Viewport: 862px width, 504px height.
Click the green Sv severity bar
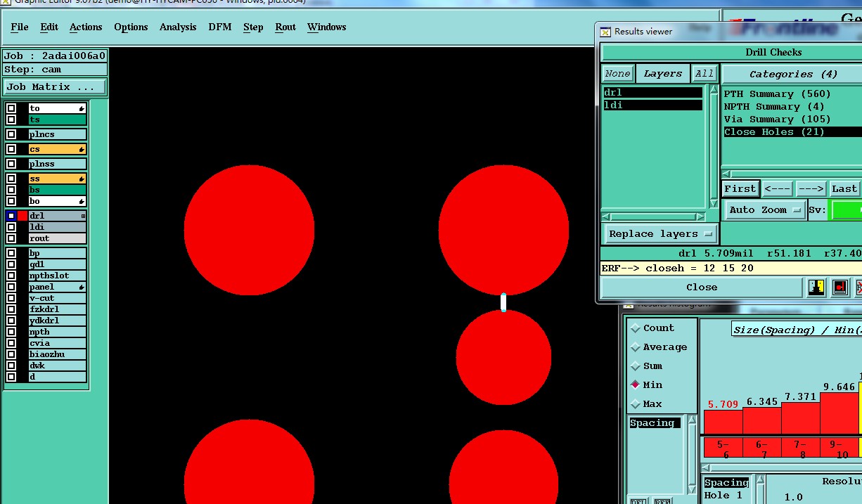tap(846, 209)
